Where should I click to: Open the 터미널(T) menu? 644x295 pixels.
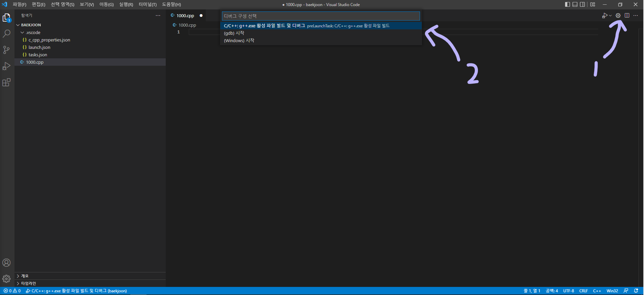click(148, 4)
